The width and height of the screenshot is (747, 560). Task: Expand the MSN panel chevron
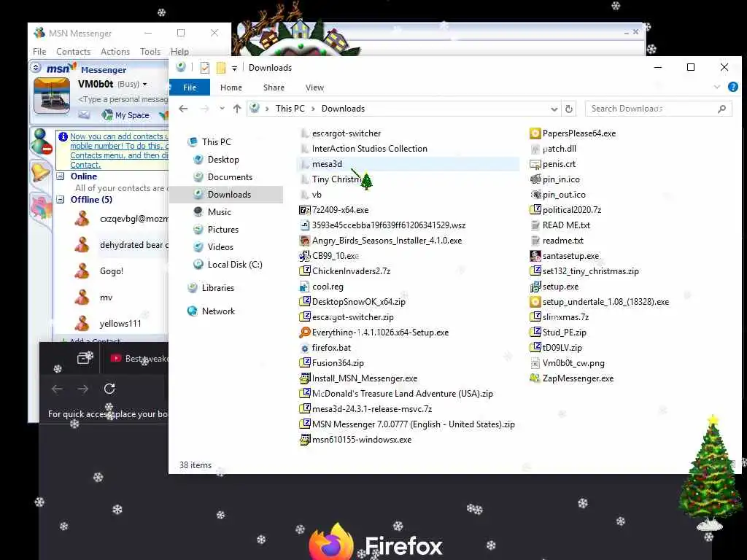click(x=36, y=68)
